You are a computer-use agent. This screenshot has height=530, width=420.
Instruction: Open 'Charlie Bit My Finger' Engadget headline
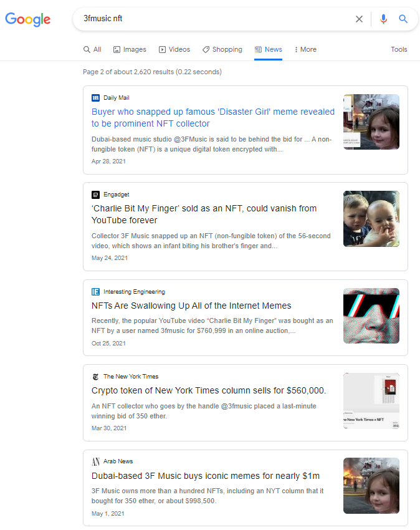204,214
